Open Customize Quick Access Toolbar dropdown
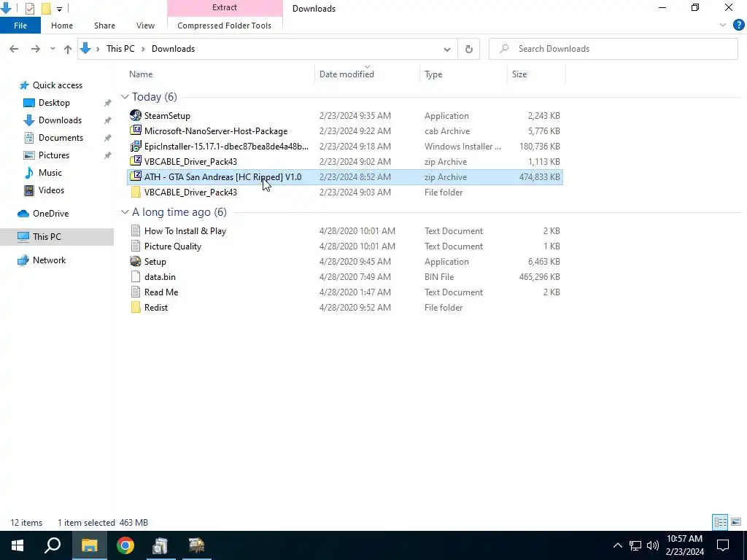The image size is (747, 560). pos(59,9)
